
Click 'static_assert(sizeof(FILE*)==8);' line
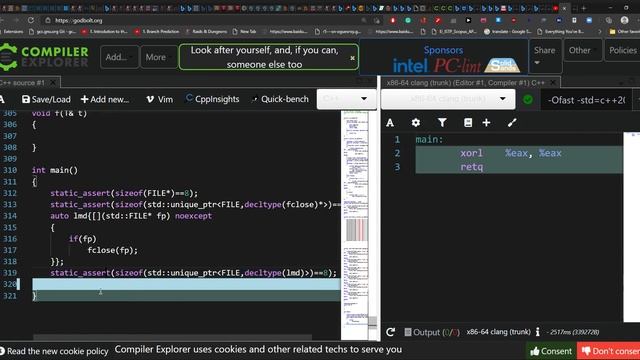click(124, 193)
